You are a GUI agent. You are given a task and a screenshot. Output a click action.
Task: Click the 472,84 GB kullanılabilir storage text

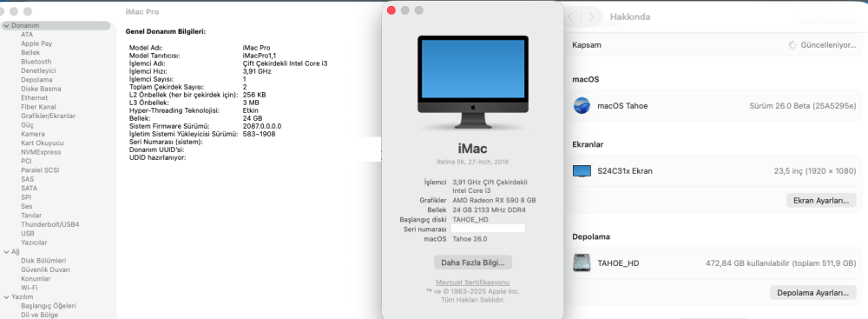[x=781, y=263]
